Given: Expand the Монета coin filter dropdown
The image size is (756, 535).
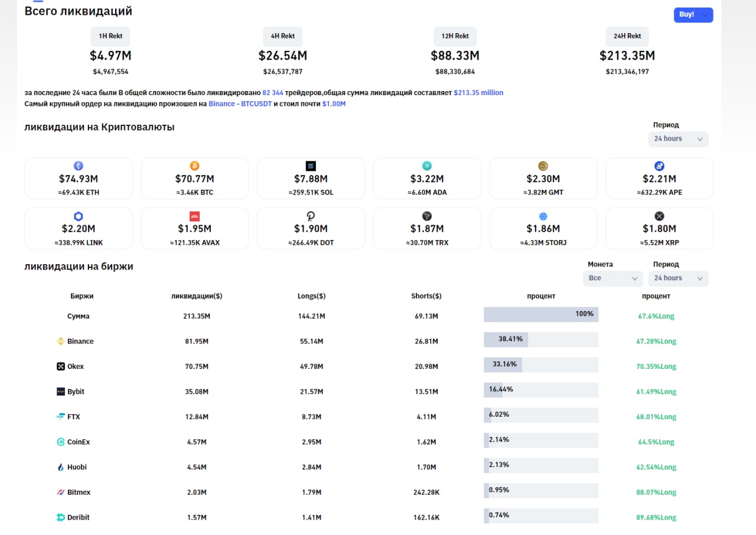Looking at the screenshot, I should [x=612, y=278].
